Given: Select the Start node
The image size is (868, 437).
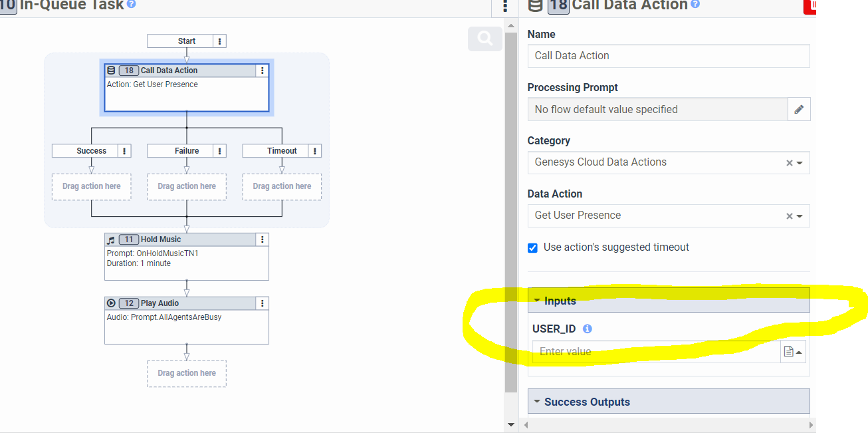Looking at the screenshot, I should 187,41.
